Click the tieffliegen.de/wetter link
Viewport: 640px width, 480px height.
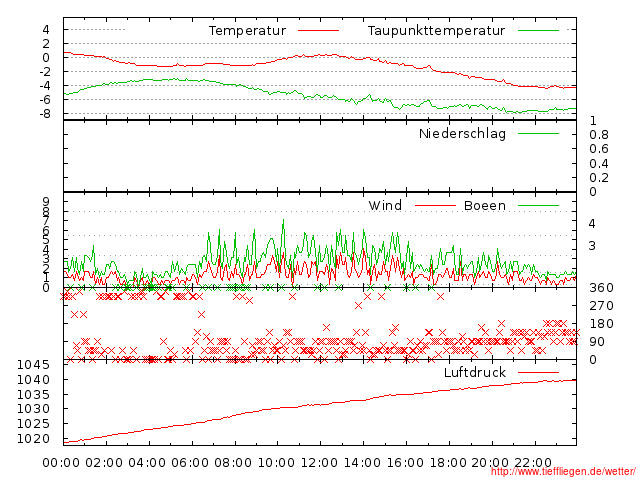click(x=563, y=471)
